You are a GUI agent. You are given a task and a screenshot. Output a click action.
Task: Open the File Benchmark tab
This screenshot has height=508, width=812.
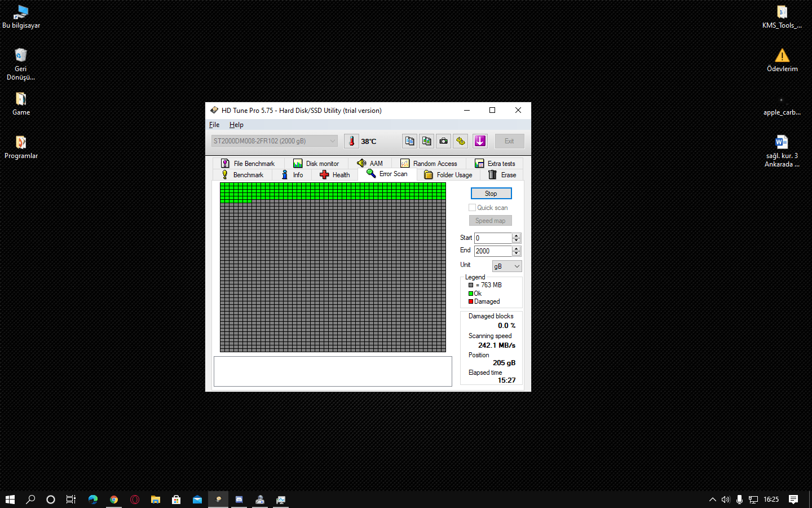pyautogui.click(x=248, y=164)
